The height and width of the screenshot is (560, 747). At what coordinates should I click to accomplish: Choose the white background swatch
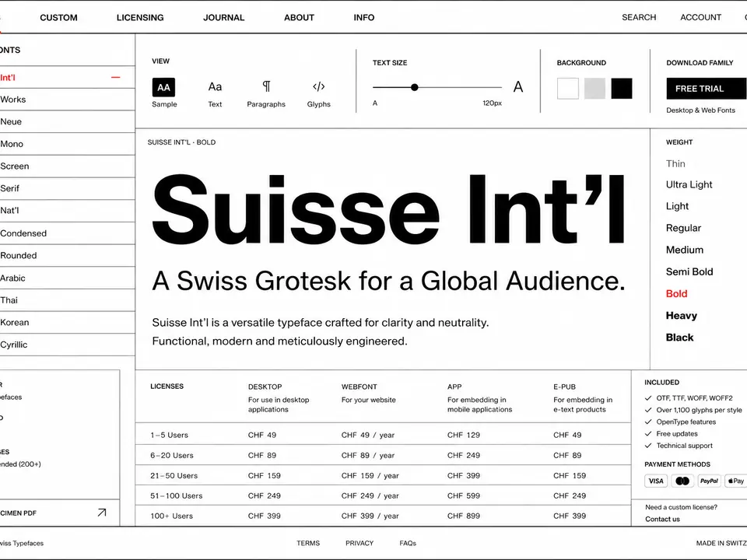(x=568, y=89)
